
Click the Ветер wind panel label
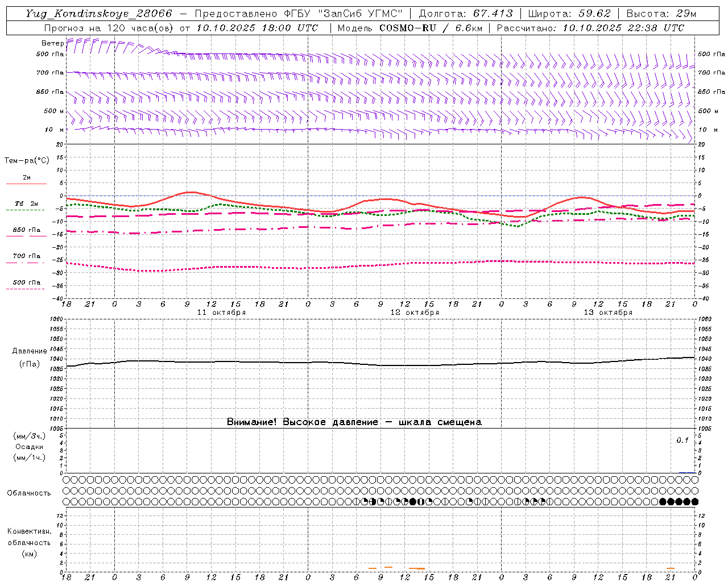tap(52, 43)
